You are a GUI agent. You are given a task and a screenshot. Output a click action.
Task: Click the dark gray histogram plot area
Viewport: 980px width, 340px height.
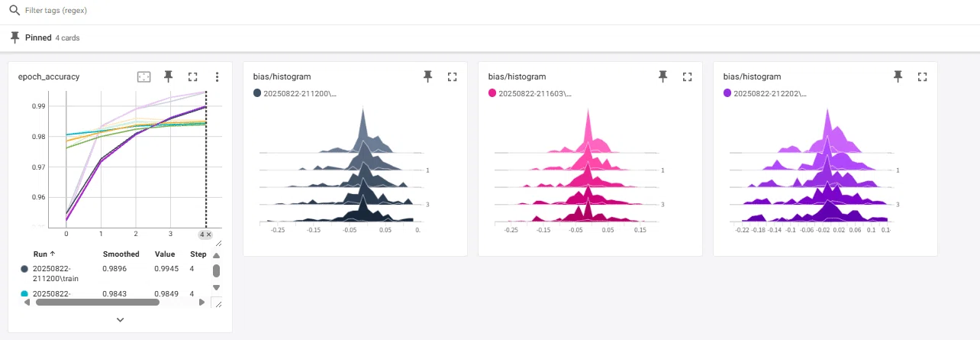click(341, 165)
